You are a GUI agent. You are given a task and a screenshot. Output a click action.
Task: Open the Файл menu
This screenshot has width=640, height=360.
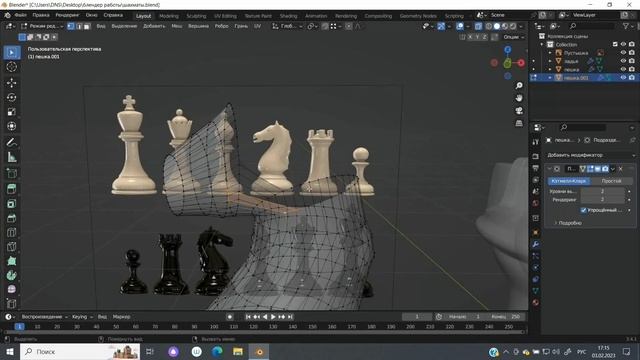[20, 15]
